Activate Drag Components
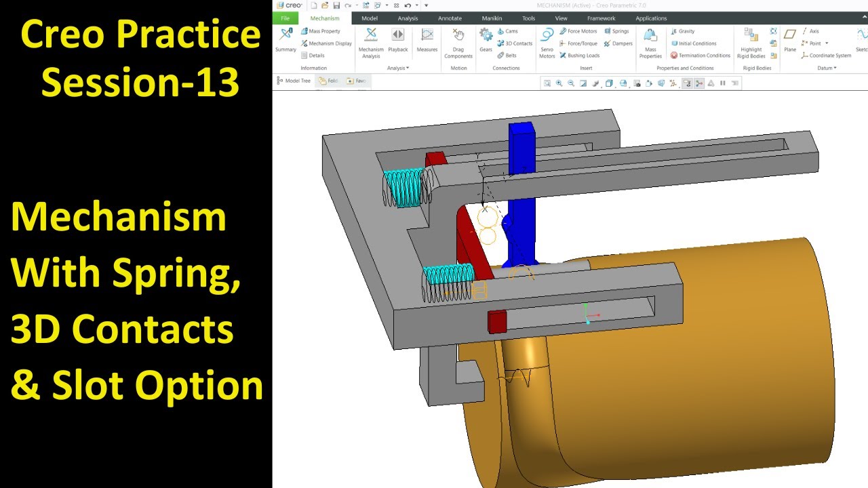Screen dimensions: 868x488 pyautogui.click(x=458, y=42)
